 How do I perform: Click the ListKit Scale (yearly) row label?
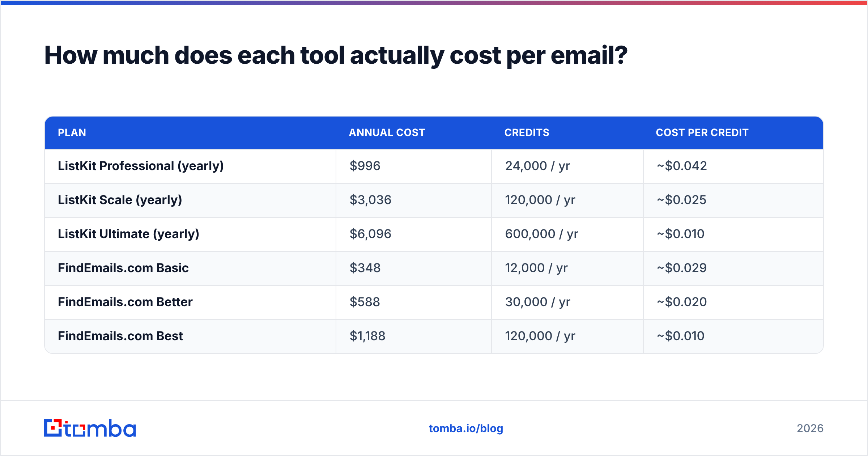120,200
